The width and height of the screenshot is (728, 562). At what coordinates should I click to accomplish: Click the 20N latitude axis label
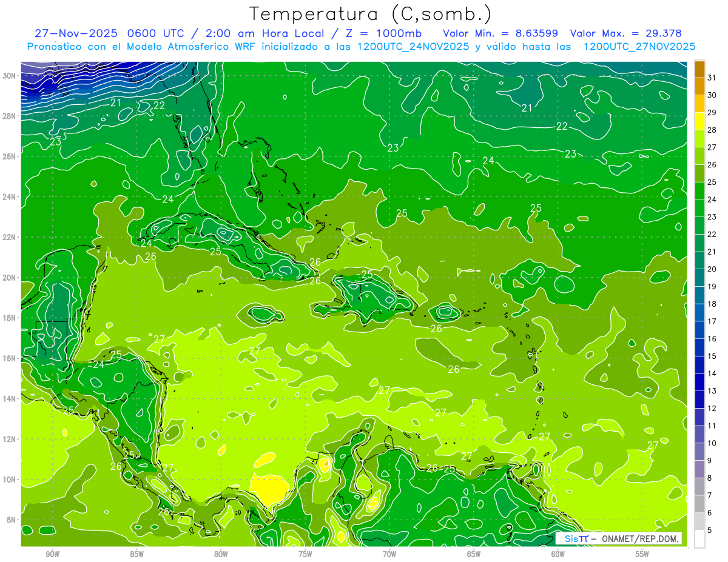click(x=10, y=277)
